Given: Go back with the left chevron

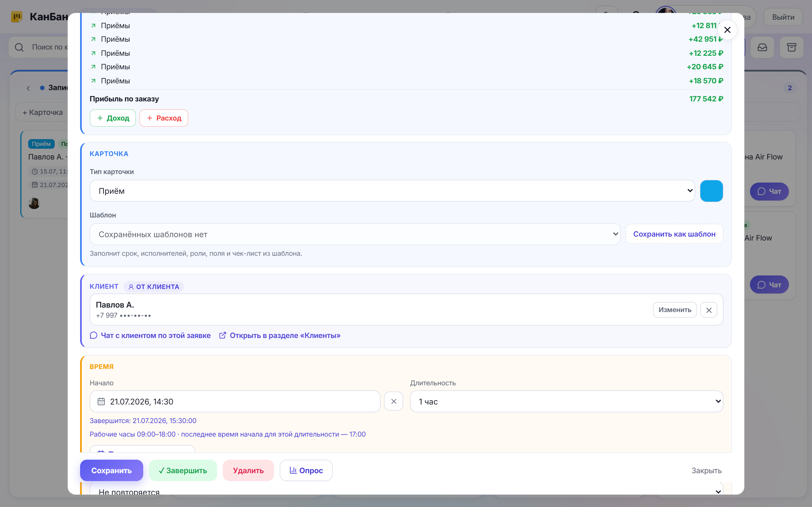Looking at the screenshot, I should pos(28,88).
